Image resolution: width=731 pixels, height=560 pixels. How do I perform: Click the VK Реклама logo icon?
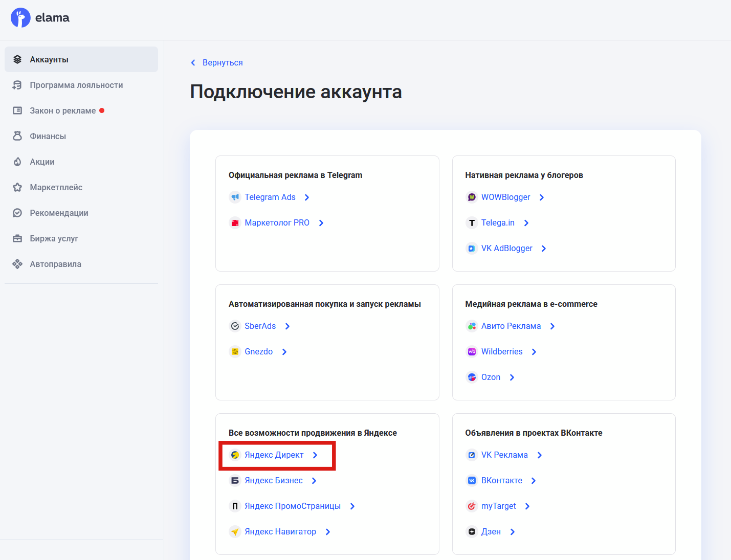point(471,455)
